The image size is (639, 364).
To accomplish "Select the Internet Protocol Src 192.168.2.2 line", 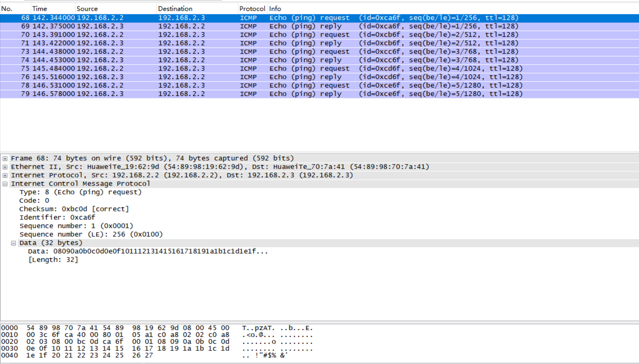I will 182,175.
